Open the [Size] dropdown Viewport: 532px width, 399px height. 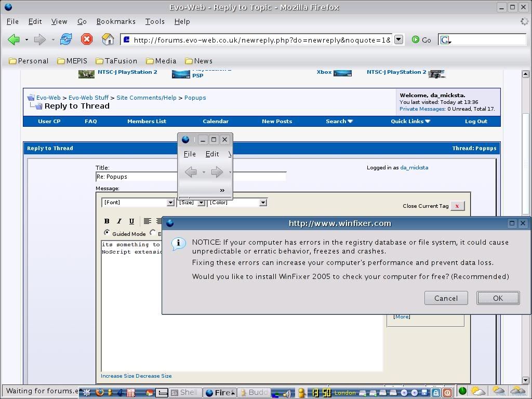[x=191, y=203]
